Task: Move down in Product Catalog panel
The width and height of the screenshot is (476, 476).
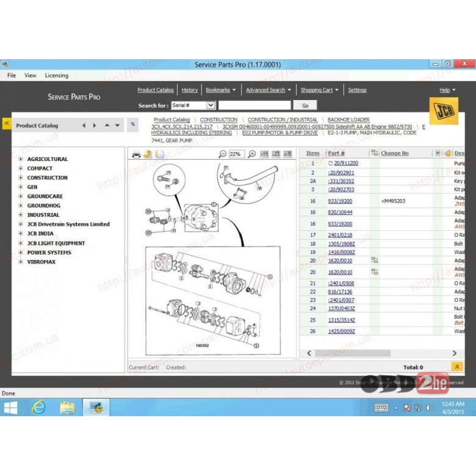Action: 117,125
